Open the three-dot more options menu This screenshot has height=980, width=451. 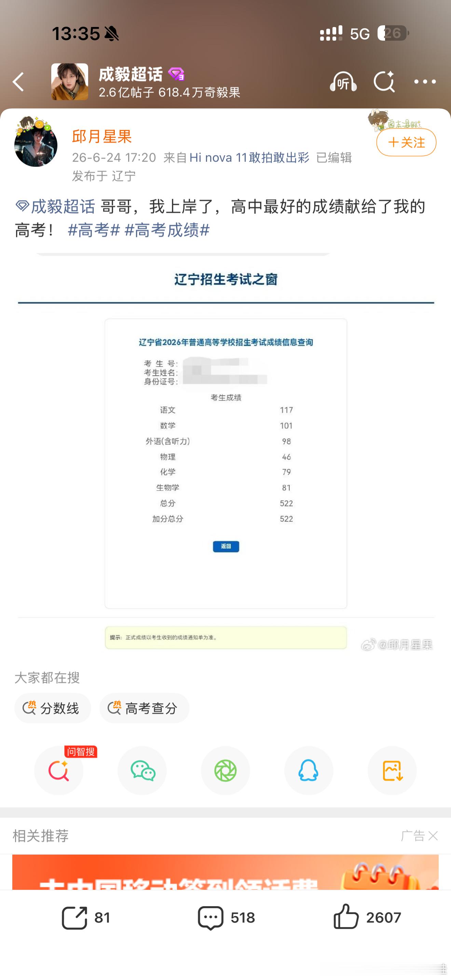pos(425,82)
